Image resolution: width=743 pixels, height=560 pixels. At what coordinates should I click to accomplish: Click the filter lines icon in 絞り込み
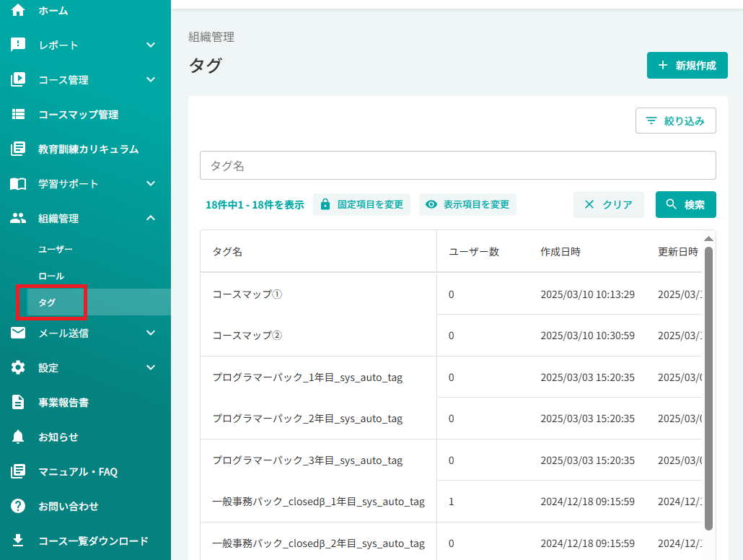[x=651, y=121]
